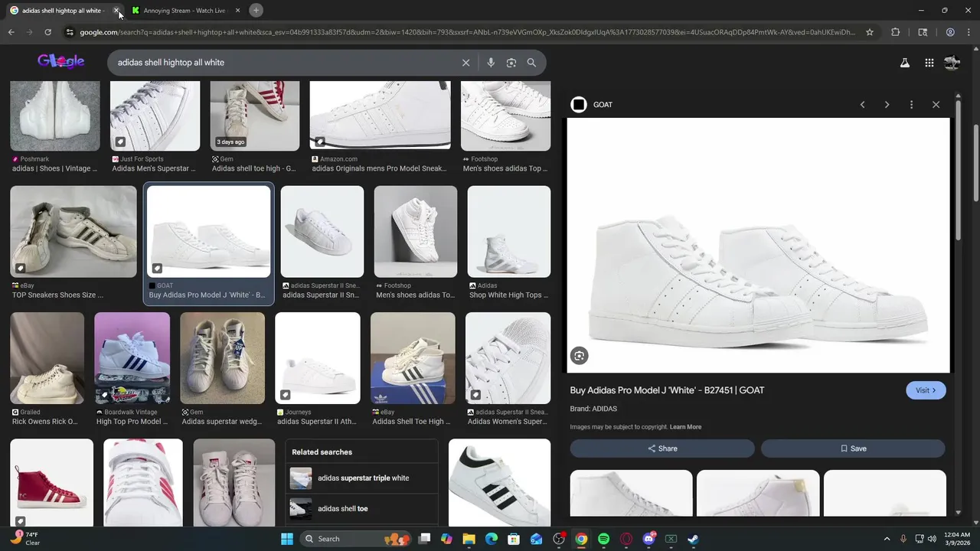Open three-dot options in image panel

(911, 105)
